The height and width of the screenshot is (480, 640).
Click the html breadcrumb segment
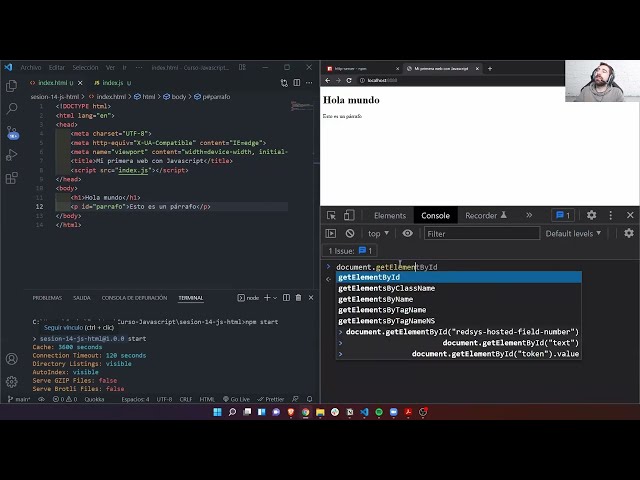click(145, 97)
